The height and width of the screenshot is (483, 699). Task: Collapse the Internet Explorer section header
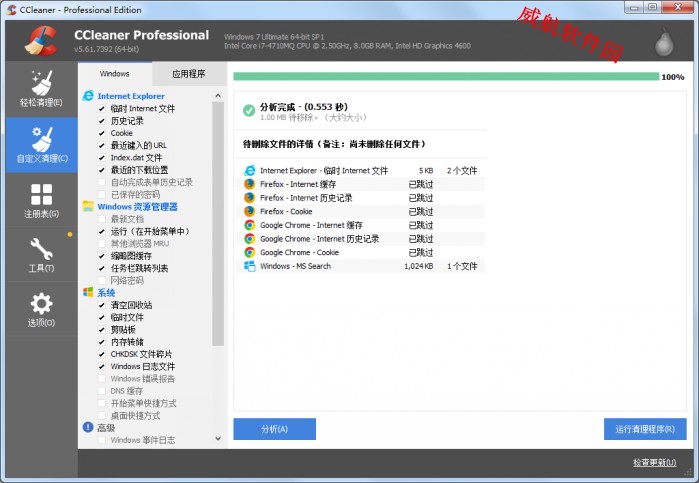coord(131,96)
